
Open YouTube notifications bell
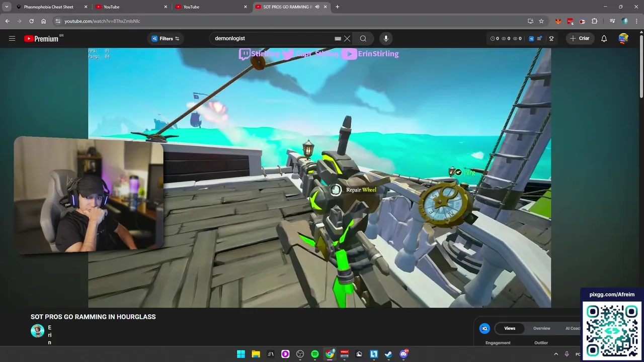point(604,38)
